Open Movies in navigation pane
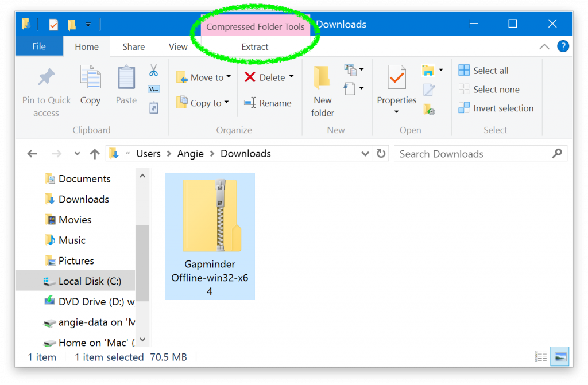This screenshot has width=588, height=385. pyautogui.click(x=68, y=220)
